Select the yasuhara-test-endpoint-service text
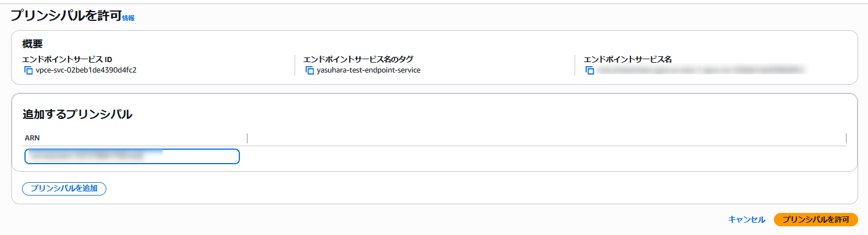 368,70
